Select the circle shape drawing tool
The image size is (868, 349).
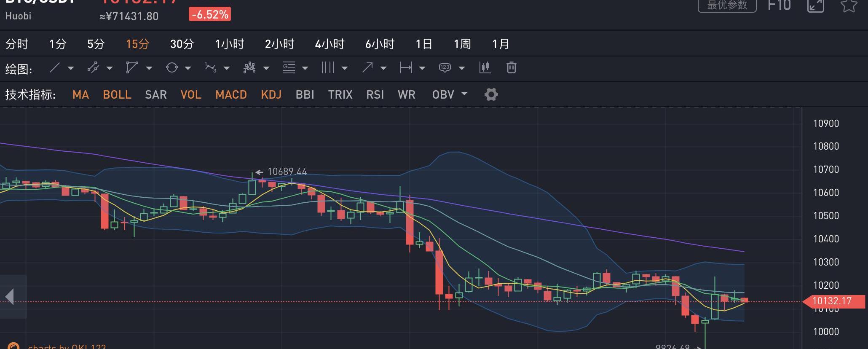pos(171,68)
